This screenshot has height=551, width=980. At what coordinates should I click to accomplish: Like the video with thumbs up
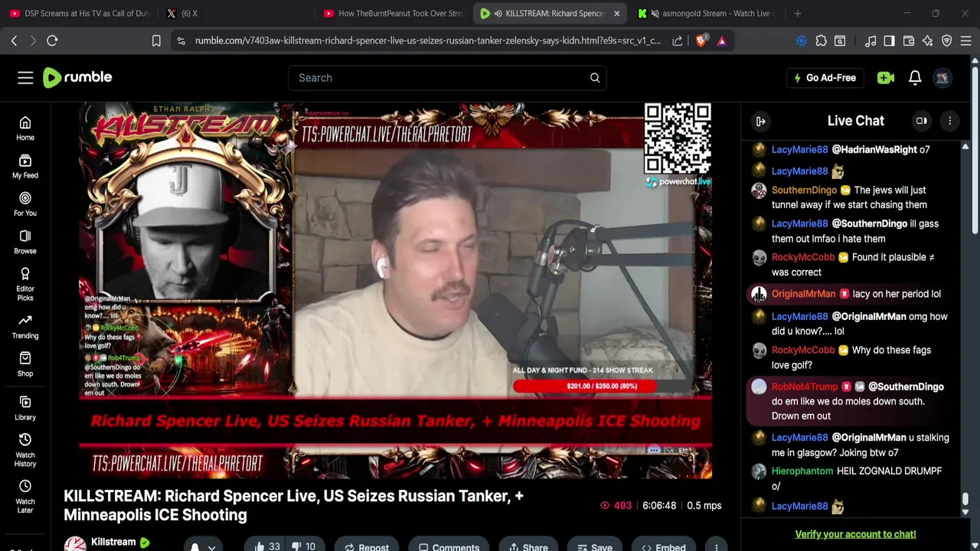pos(266,546)
